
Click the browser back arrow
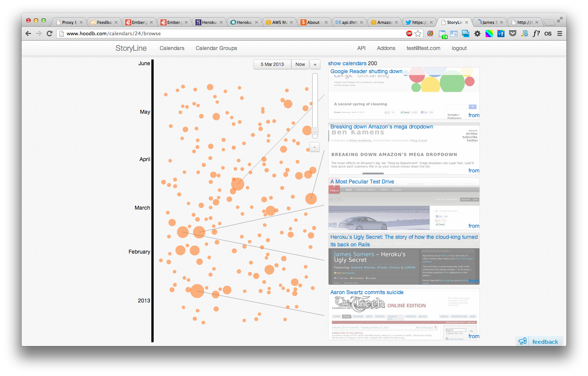tap(28, 33)
